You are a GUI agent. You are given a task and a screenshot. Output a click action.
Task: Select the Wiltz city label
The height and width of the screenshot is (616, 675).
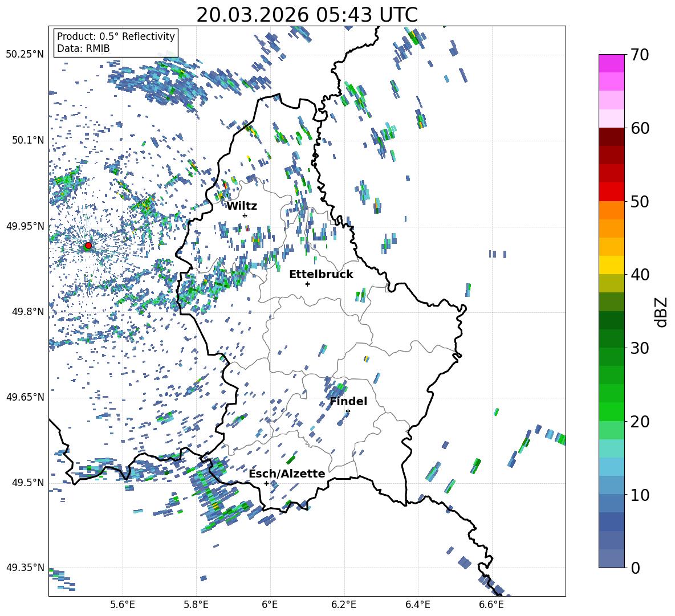pyautogui.click(x=242, y=206)
